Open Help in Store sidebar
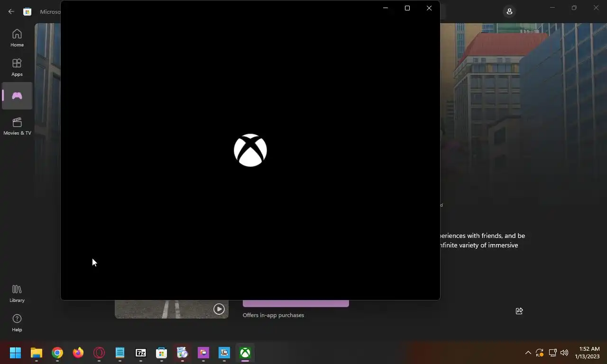The width and height of the screenshot is (607, 364). 17,323
